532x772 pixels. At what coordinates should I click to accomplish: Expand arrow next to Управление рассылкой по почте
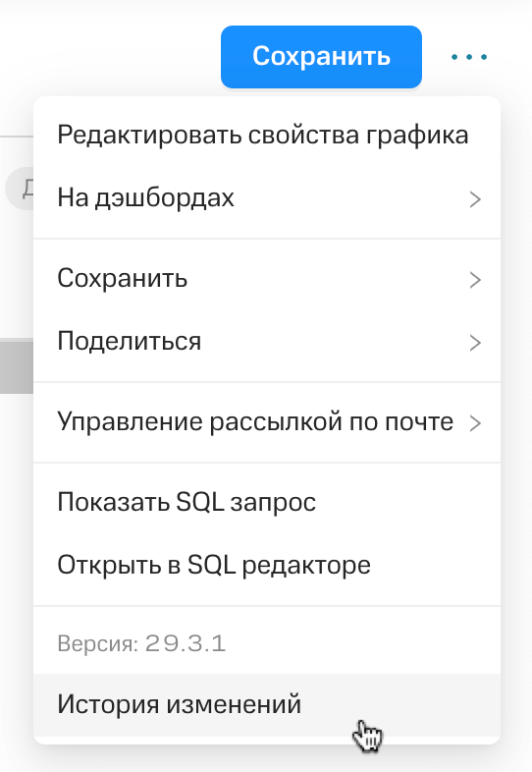475,423
